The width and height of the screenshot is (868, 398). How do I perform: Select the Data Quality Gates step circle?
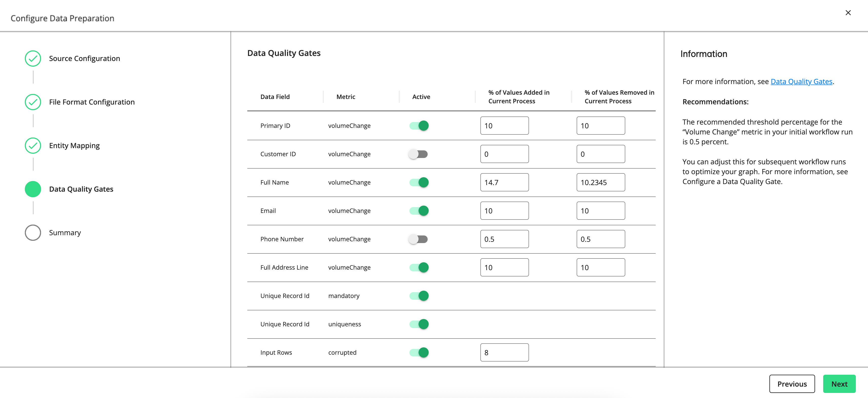[32, 189]
